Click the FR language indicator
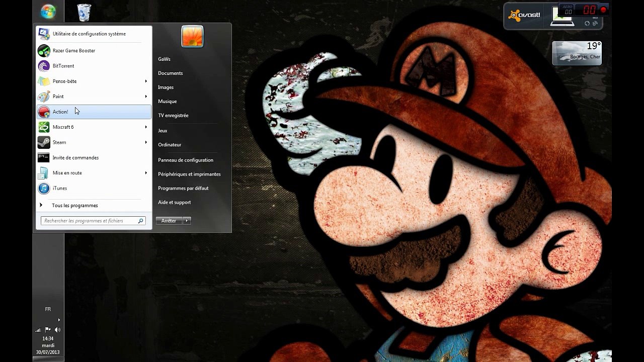Image resolution: width=644 pixels, height=362 pixels. (48, 309)
